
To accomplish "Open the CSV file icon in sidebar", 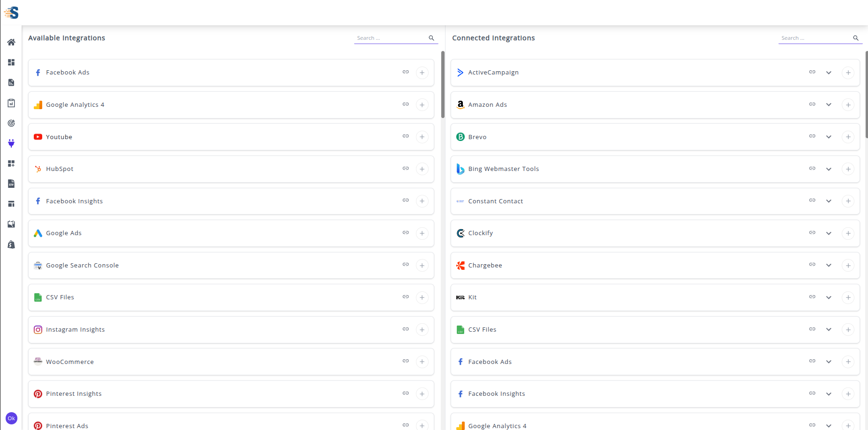I will (x=11, y=184).
